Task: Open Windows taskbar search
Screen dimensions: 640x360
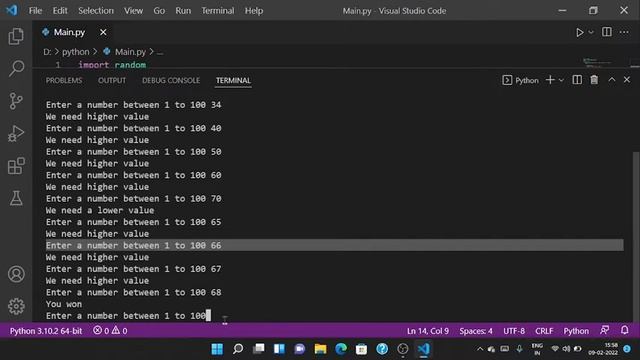Action: tap(238, 349)
